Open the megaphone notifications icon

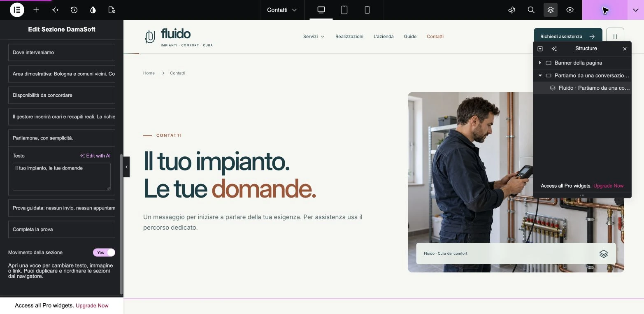click(512, 10)
